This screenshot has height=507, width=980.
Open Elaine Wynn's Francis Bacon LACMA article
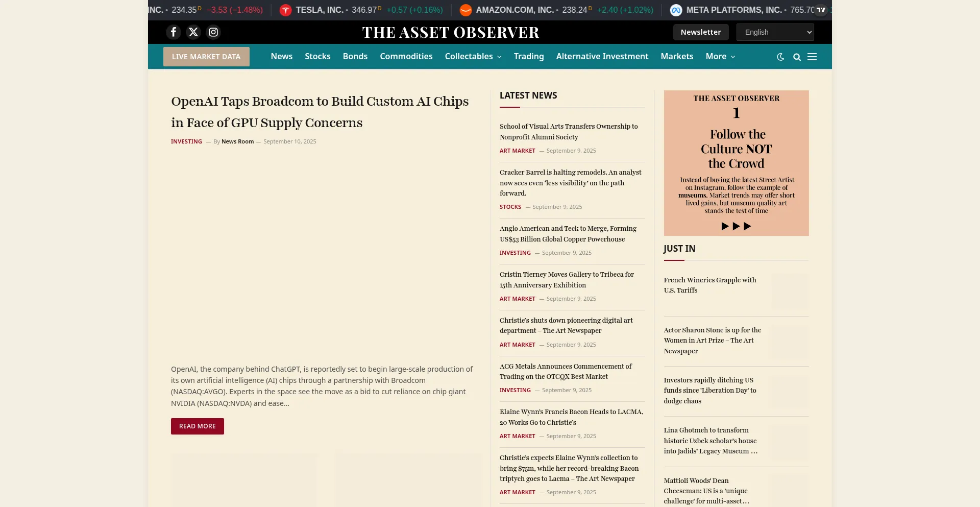pyautogui.click(x=571, y=417)
